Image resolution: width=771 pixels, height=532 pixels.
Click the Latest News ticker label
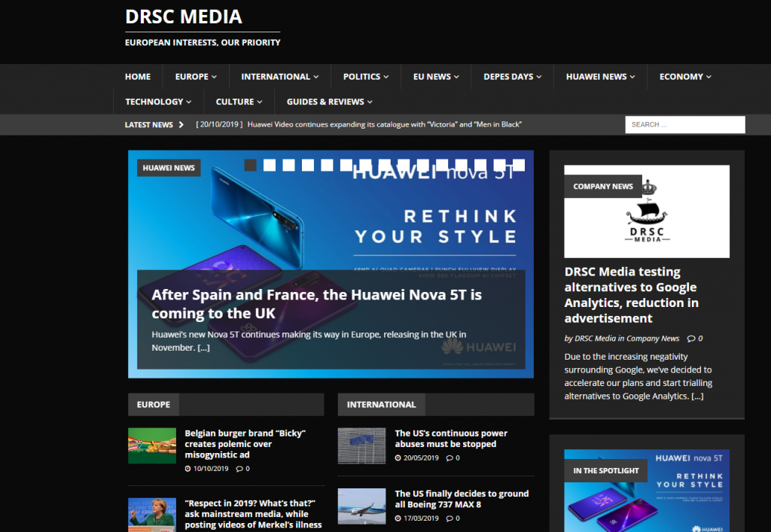pos(149,125)
